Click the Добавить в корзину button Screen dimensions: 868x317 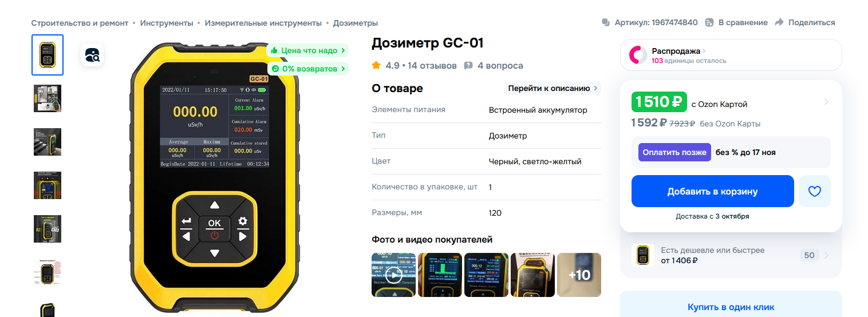coord(712,191)
